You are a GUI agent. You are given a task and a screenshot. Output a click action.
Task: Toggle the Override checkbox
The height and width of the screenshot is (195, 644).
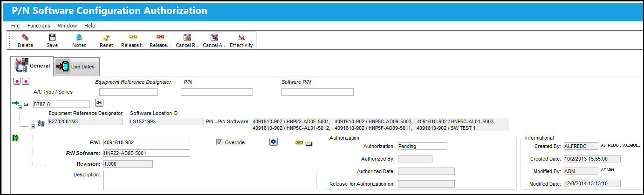(x=219, y=142)
